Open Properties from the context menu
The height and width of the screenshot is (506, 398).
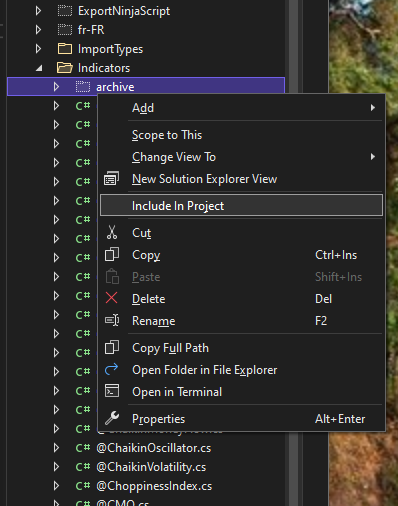(241, 419)
